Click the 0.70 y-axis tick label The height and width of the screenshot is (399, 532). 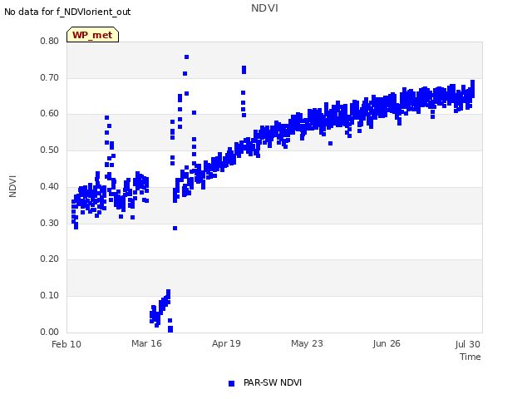50,77
